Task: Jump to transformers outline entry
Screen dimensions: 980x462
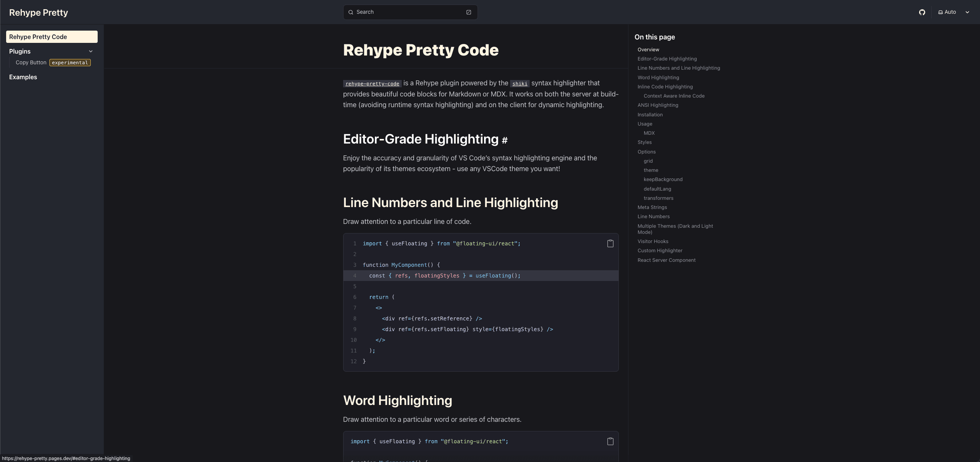Action: point(658,198)
